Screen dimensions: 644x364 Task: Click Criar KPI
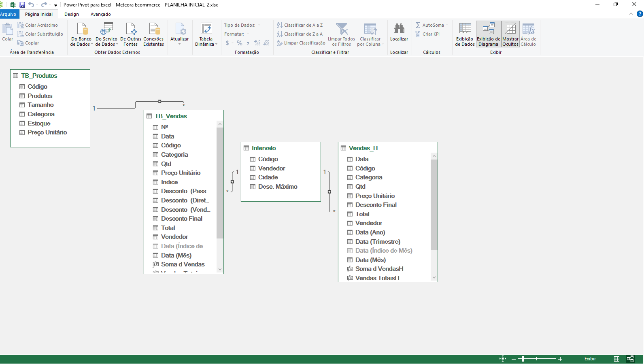coord(427,34)
